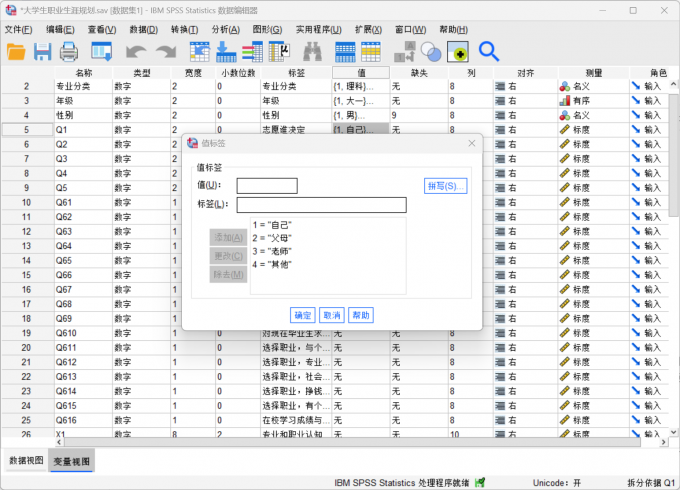Click the 取消 button in dialog
Image resolution: width=680 pixels, height=490 pixels.
coord(332,315)
